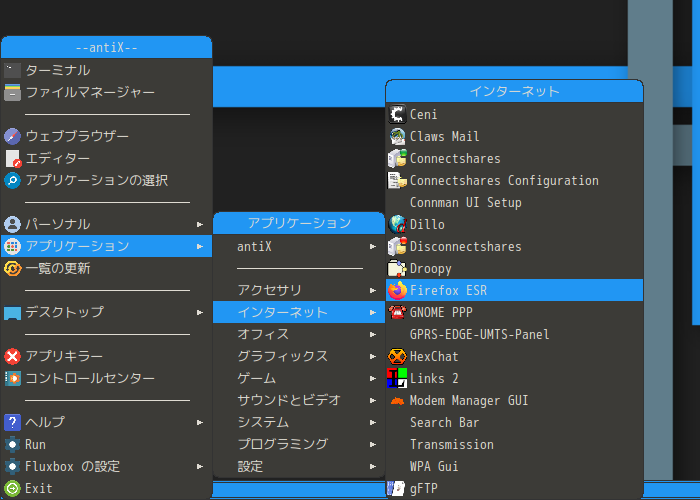Click the Links 2 colored icon
The image size is (700, 500).
[397, 378]
